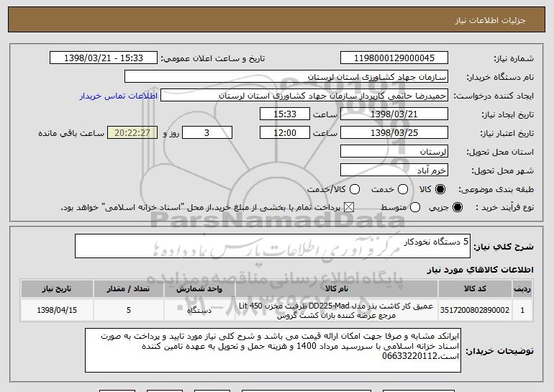Select the جزیی purchase type radio
This screenshot has width=554, height=392.
[458, 207]
